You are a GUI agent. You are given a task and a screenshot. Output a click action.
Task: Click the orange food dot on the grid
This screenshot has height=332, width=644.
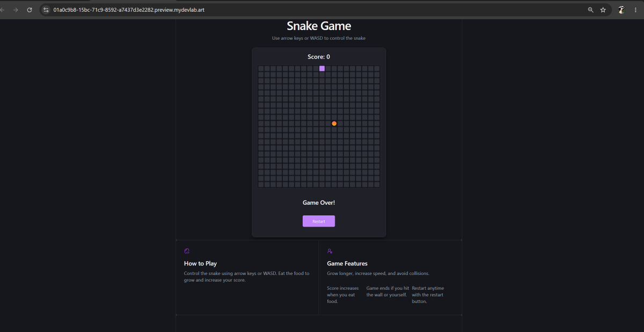point(334,124)
